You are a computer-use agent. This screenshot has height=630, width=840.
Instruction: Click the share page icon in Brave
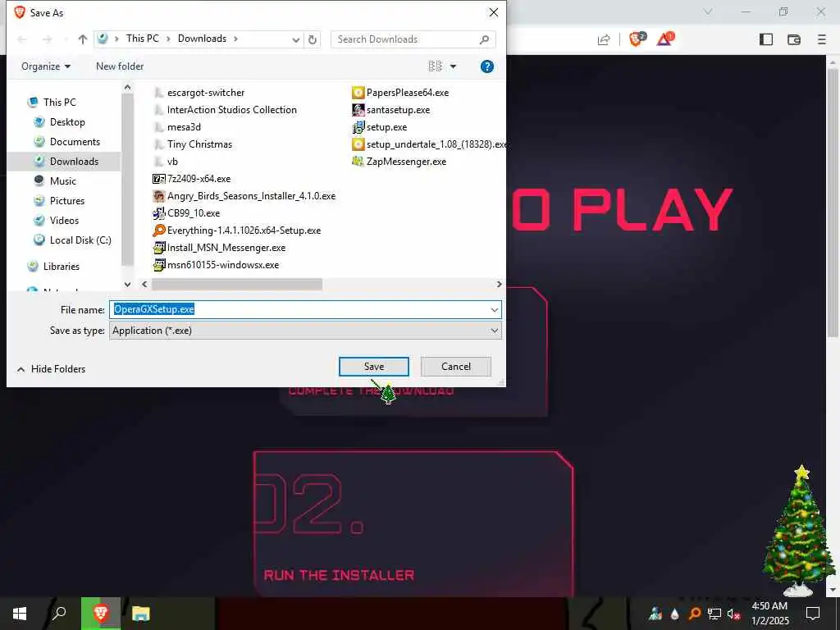point(604,39)
